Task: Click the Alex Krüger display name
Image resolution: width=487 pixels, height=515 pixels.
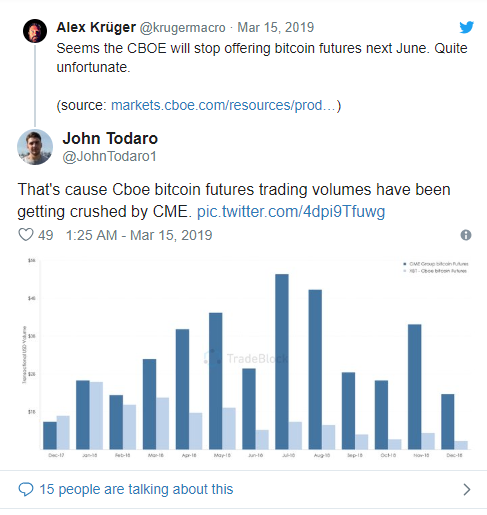Action: (96, 27)
